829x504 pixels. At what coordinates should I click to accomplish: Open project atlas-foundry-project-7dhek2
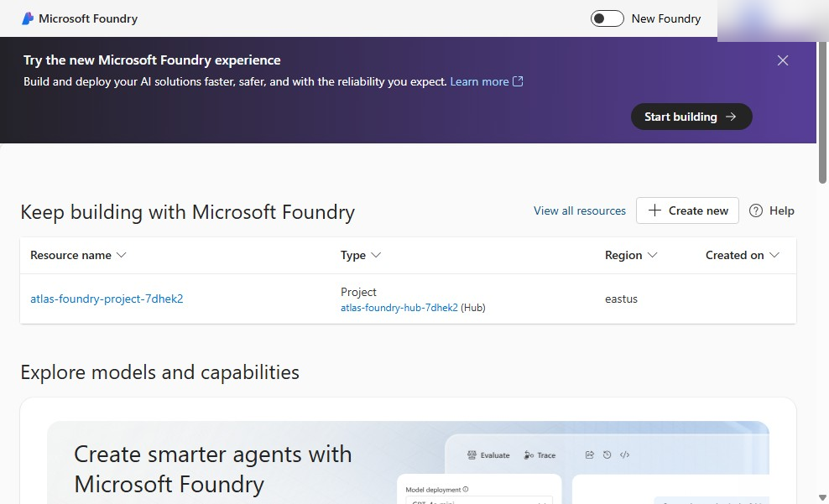pos(107,299)
